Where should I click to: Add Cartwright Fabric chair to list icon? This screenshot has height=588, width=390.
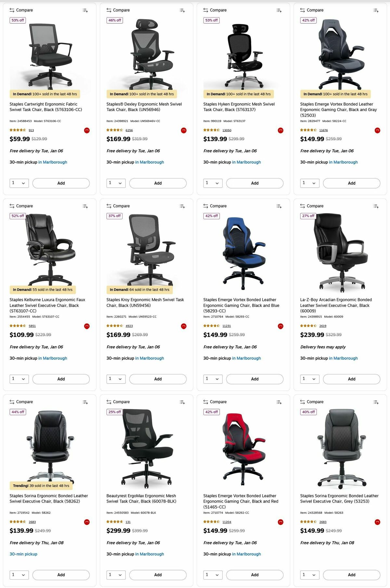[x=85, y=10]
